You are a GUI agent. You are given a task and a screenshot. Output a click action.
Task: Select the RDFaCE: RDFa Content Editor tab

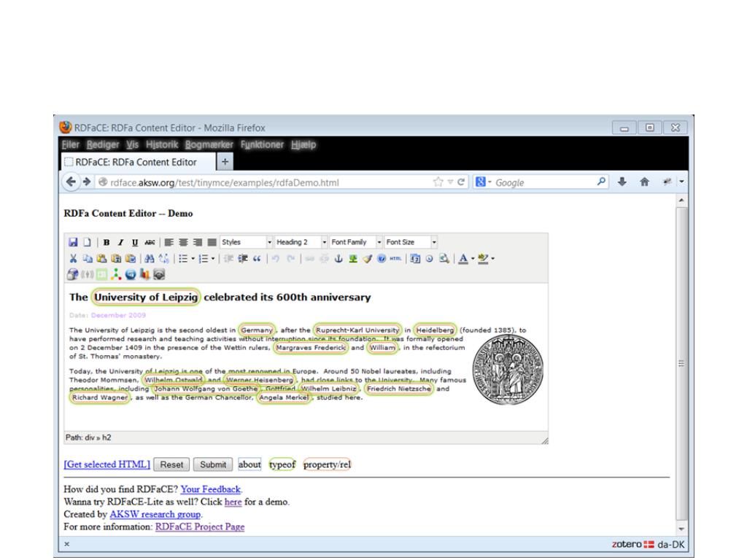(x=138, y=162)
